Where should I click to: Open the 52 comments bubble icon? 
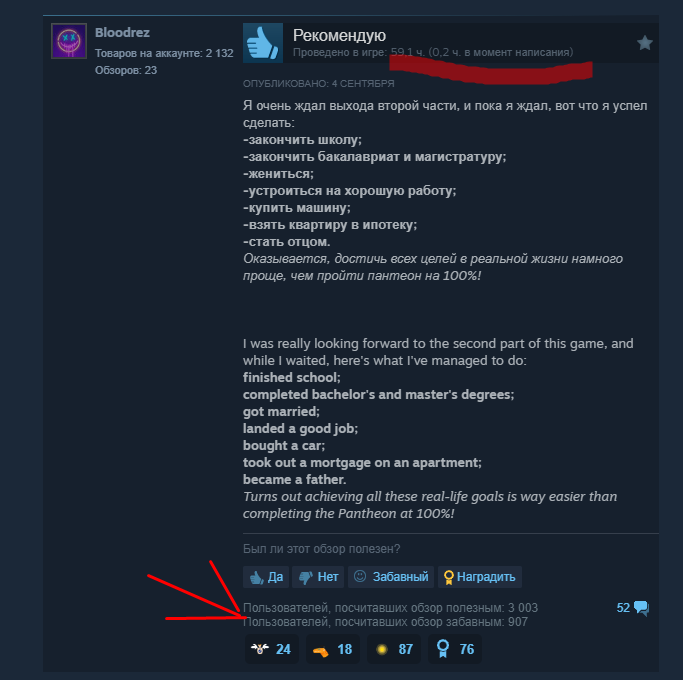(642, 608)
